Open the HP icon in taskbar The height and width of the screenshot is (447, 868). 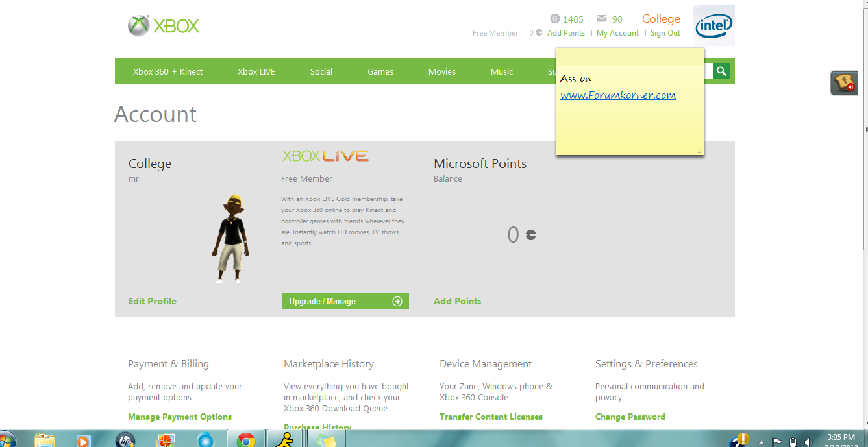(125, 441)
